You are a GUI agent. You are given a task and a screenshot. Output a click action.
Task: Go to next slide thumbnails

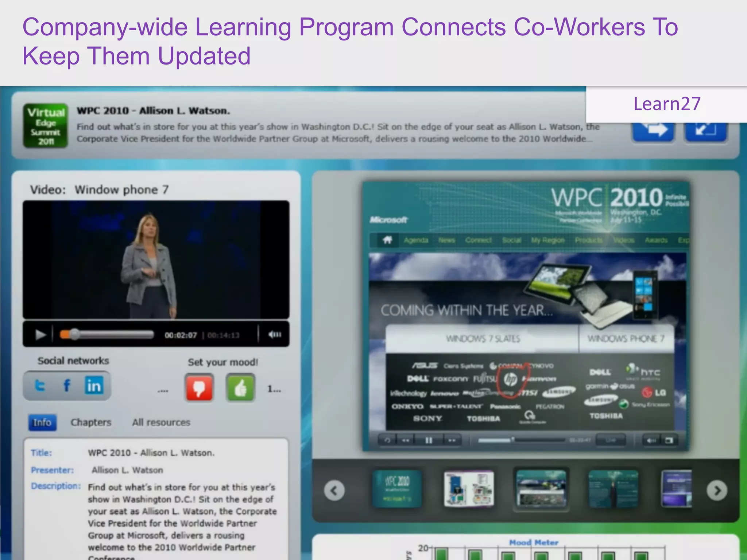[x=717, y=490]
